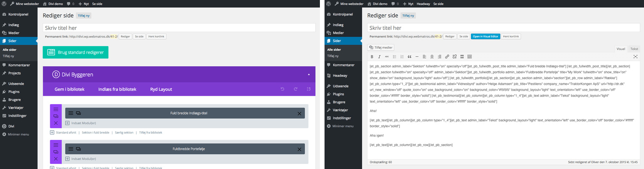Open settings of Fuldbredde Portefølje module

point(71,149)
